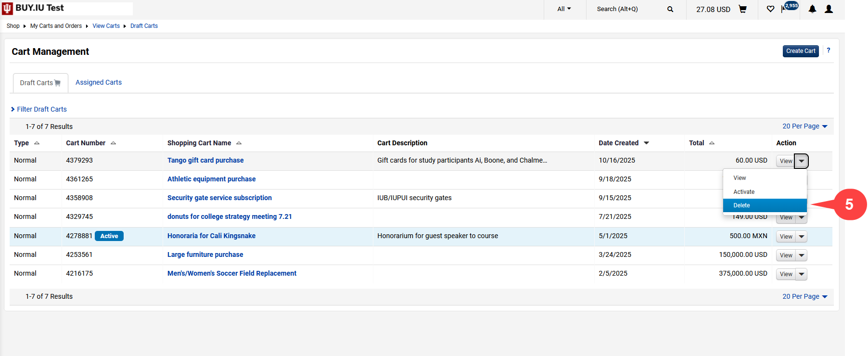Click the shopping cart icon in header
This screenshot has width=868, height=356.
(x=742, y=9)
